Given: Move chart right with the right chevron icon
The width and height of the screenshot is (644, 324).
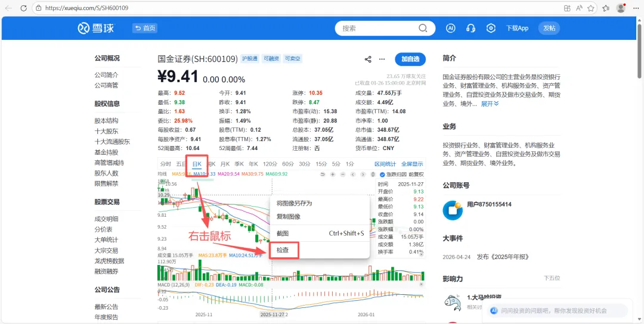Looking at the screenshot, I should click(x=363, y=175).
